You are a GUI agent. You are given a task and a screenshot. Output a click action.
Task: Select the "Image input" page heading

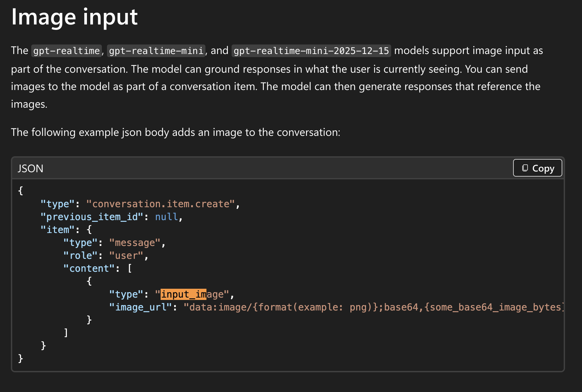74,17
